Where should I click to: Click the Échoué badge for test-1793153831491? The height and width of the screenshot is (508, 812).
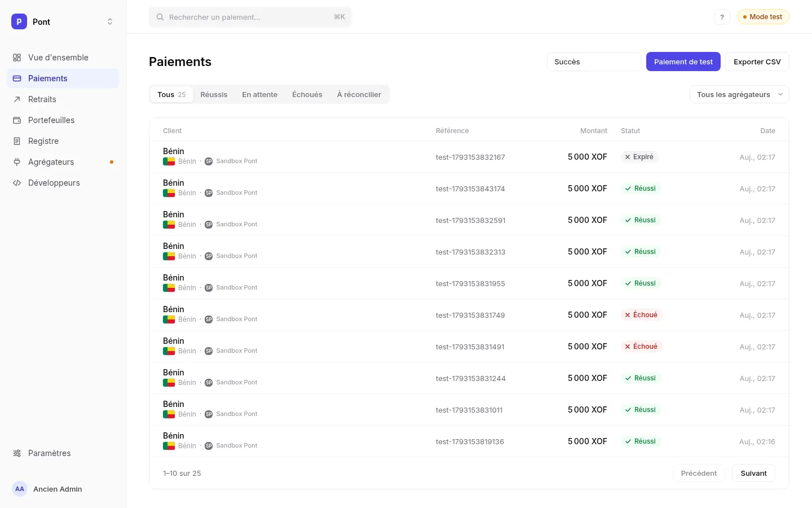point(641,347)
